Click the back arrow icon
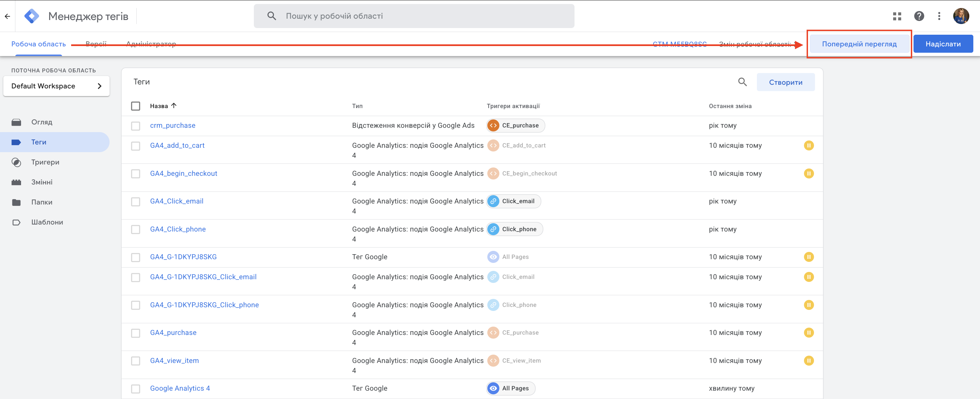This screenshot has width=980, height=399. tap(7, 16)
